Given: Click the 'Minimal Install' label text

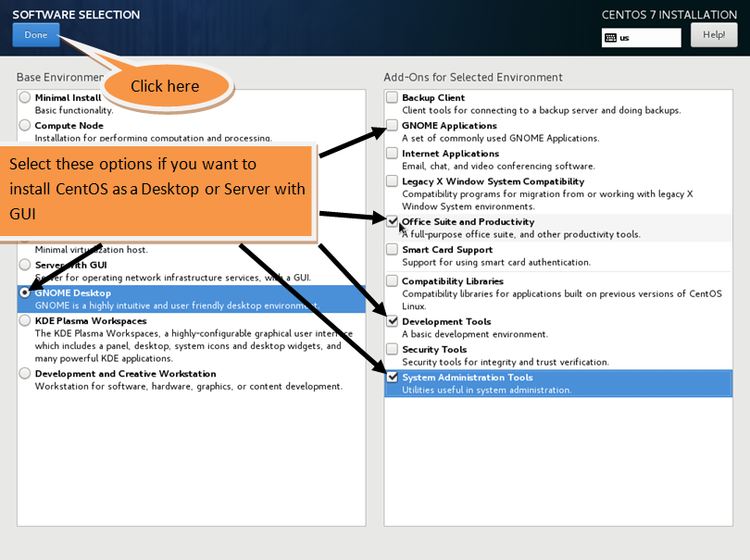Looking at the screenshot, I should click(x=68, y=97).
